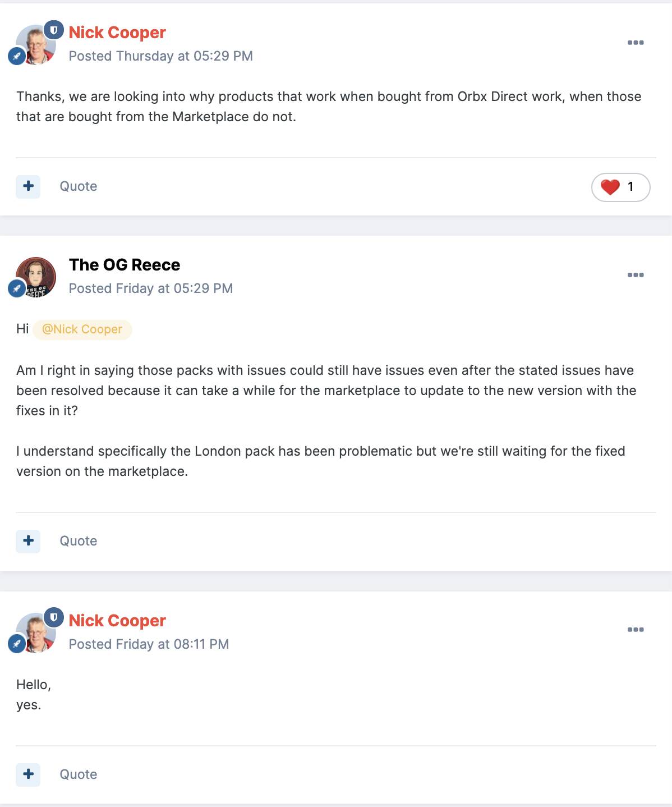The width and height of the screenshot is (672, 807).
Task: Click the moderator shield badge on the 08:11 PM post avatar
Action: (54, 618)
